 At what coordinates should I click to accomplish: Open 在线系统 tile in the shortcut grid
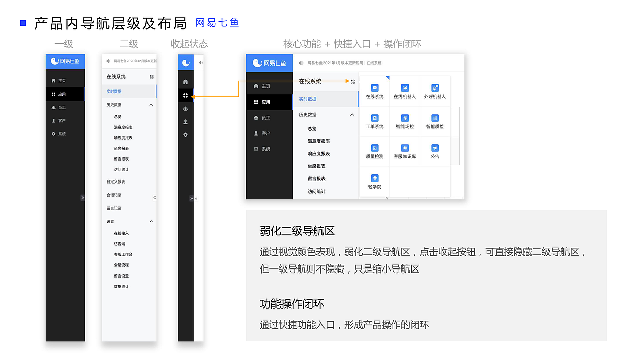point(375,92)
